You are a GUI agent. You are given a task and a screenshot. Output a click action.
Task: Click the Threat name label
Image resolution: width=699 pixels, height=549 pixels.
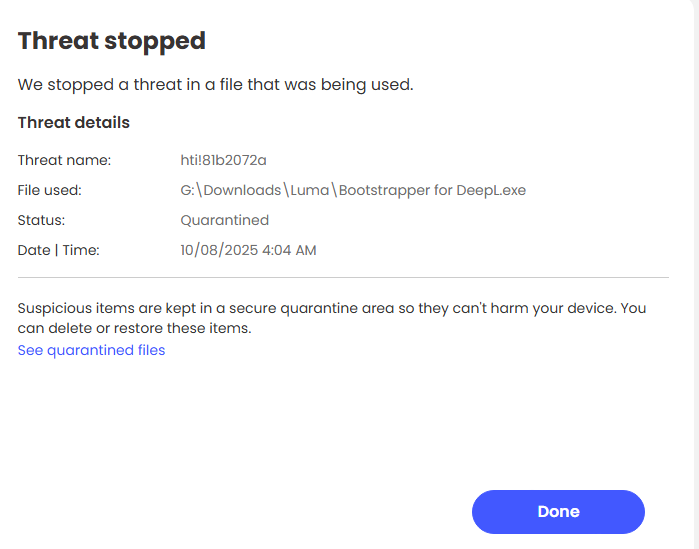tap(64, 160)
